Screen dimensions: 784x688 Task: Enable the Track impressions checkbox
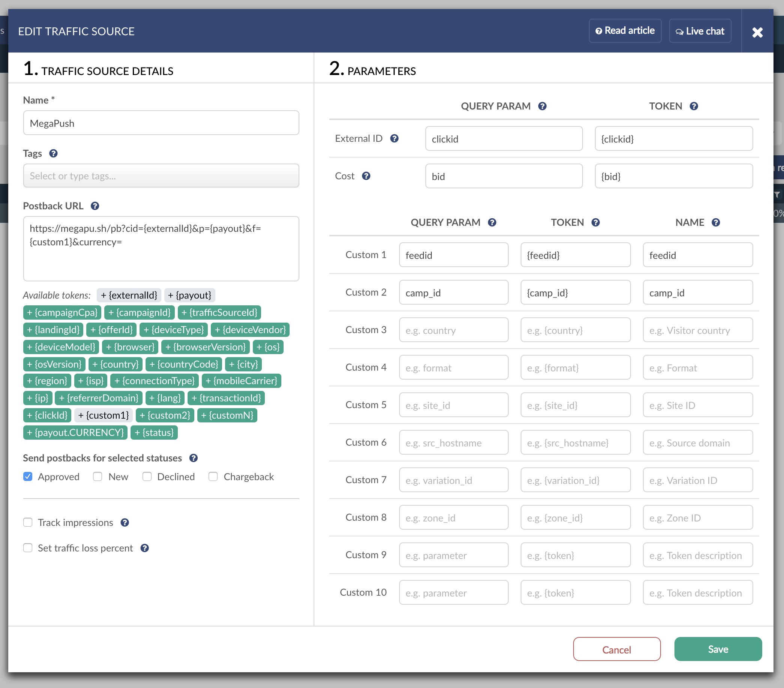point(28,522)
